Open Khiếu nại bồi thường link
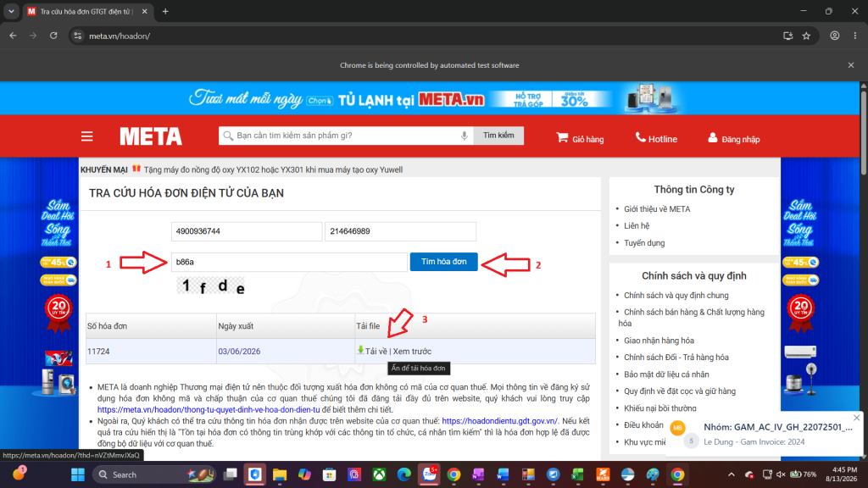The width and height of the screenshot is (868, 488). click(x=660, y=408)
